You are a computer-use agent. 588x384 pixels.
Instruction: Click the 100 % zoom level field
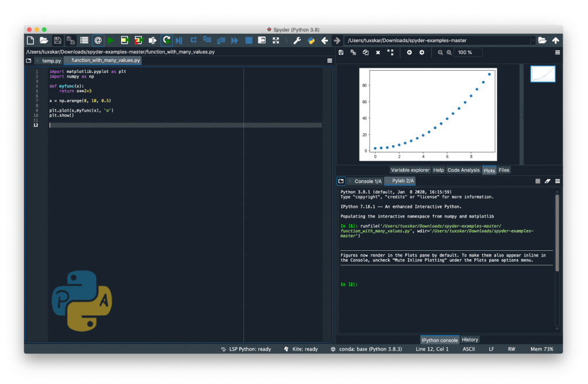coord(467,52)
